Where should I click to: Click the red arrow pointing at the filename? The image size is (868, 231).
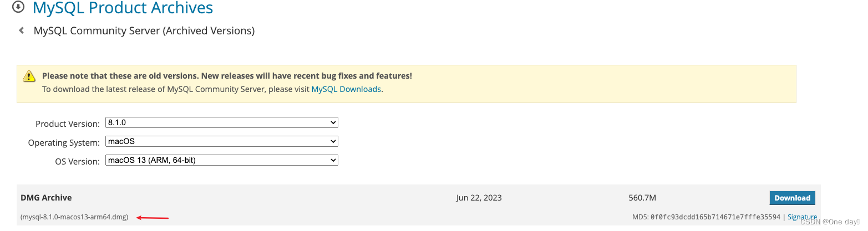153,218
